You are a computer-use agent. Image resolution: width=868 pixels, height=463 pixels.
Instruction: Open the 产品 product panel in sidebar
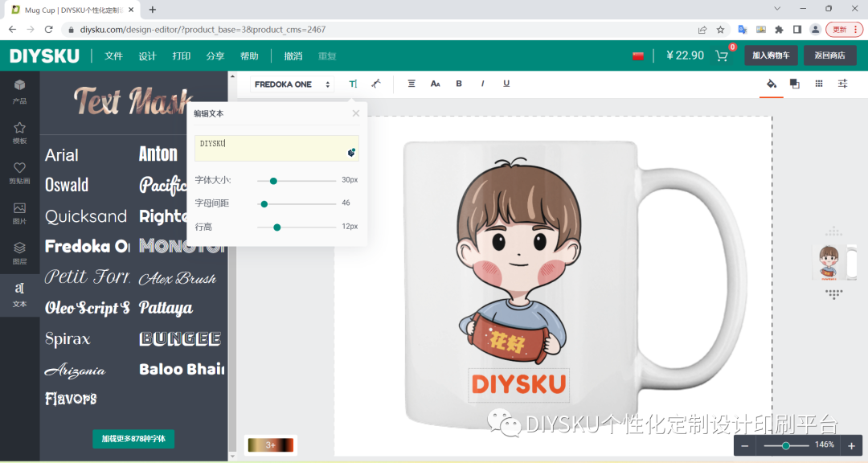[x=19, y=92]
